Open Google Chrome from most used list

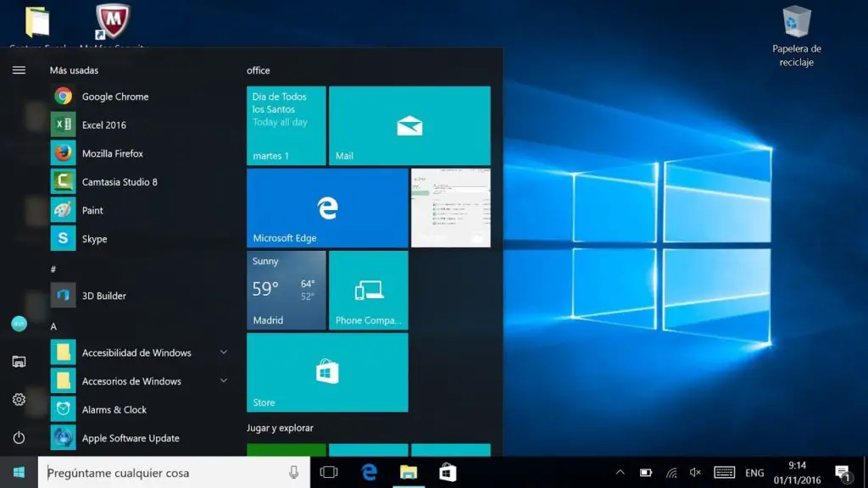(114, 97)
